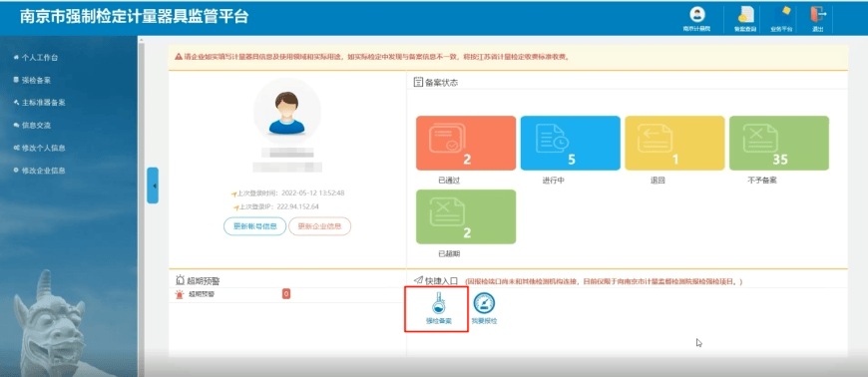The width and height of the screenshot is (868, 377).
Task: Open 修改企业信息 in sidebar
Action: pos(40,171)
